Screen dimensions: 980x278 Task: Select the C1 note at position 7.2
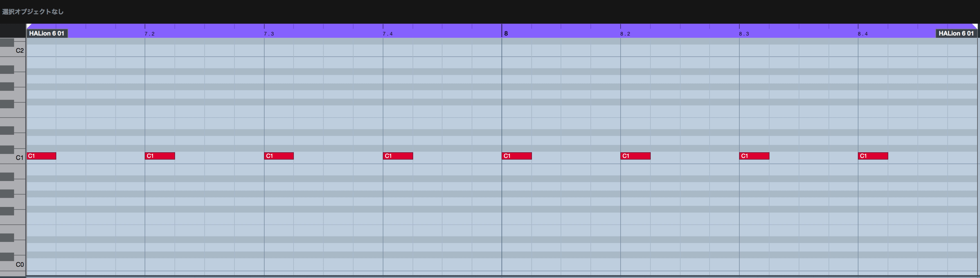(x=160, y=156)
